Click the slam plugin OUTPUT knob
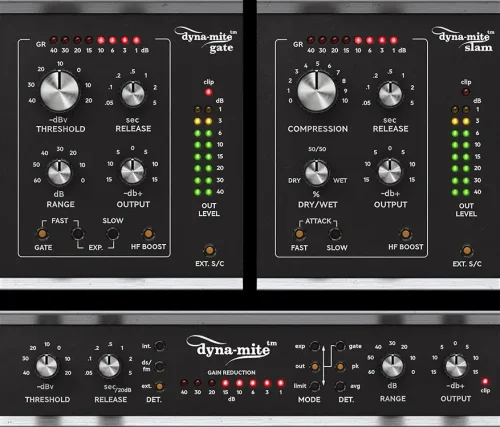This screenshot has height=427, width=500. point(390,172)
